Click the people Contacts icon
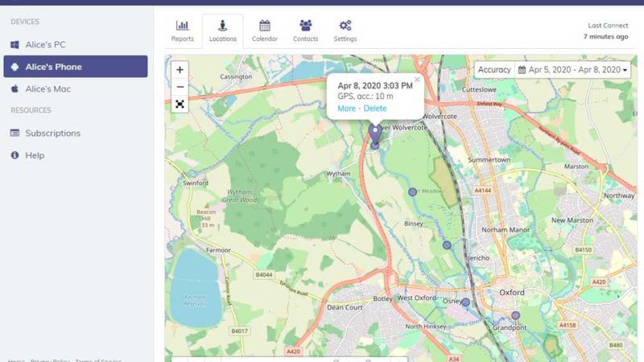644x362 pixels. tap(305, 26)
